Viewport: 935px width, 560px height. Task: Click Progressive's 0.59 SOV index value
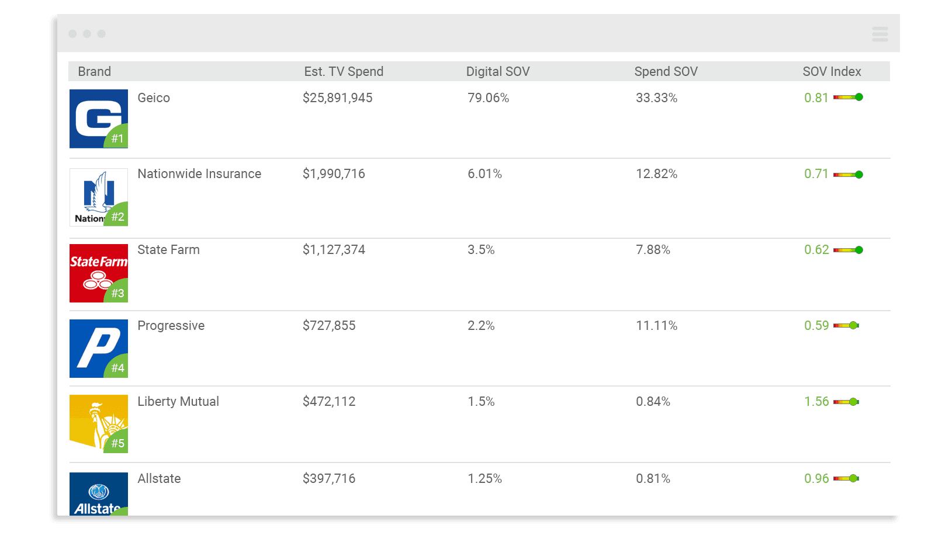(816, 325)
